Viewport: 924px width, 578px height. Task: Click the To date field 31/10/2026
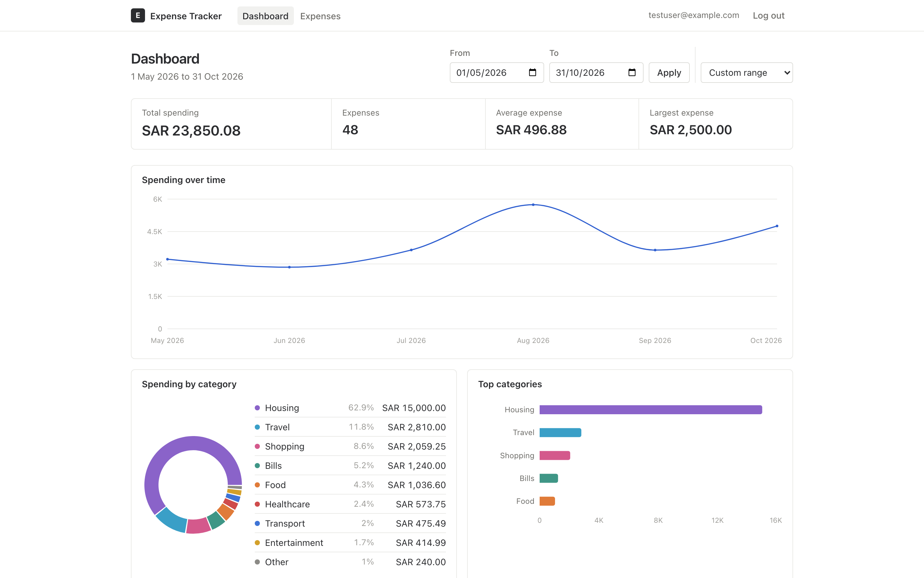coord(596,73)
